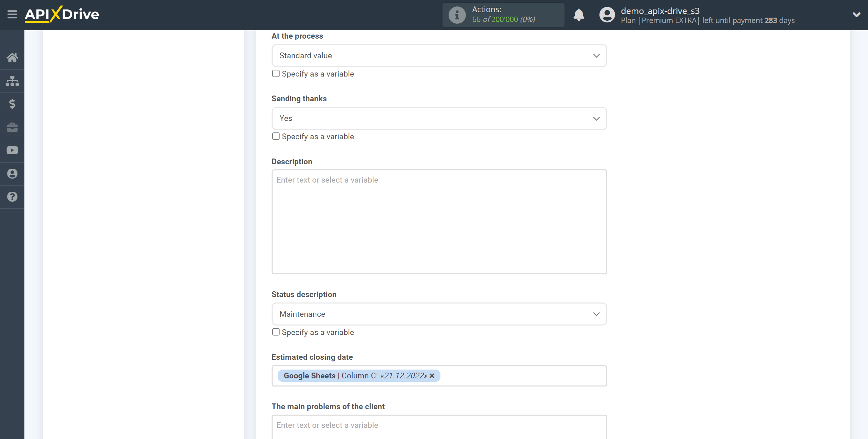Click the Actions 66 of 200'000 counter

pyautogui.click(x=504, y=15)
